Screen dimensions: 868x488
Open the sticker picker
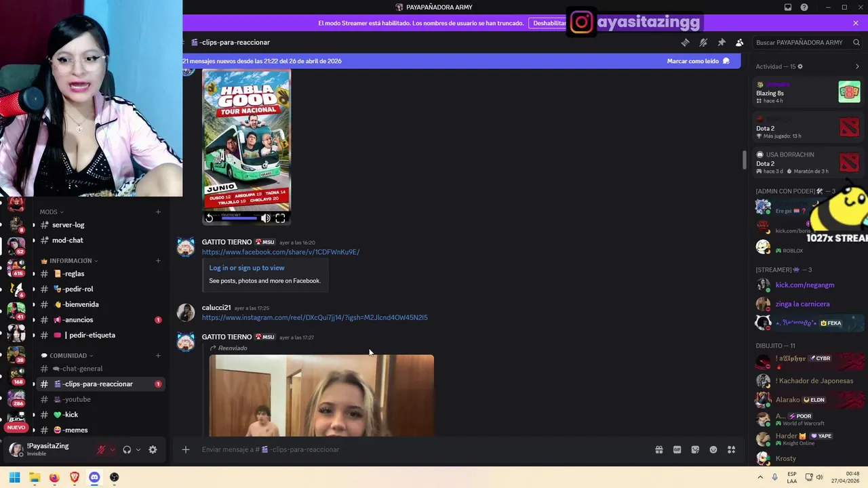coord(695,449)
